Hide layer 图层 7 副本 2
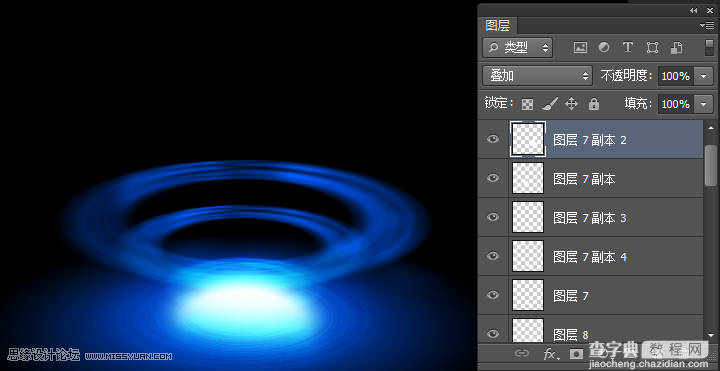The height and width of the screenshot is (371, 720). point(493,139)
